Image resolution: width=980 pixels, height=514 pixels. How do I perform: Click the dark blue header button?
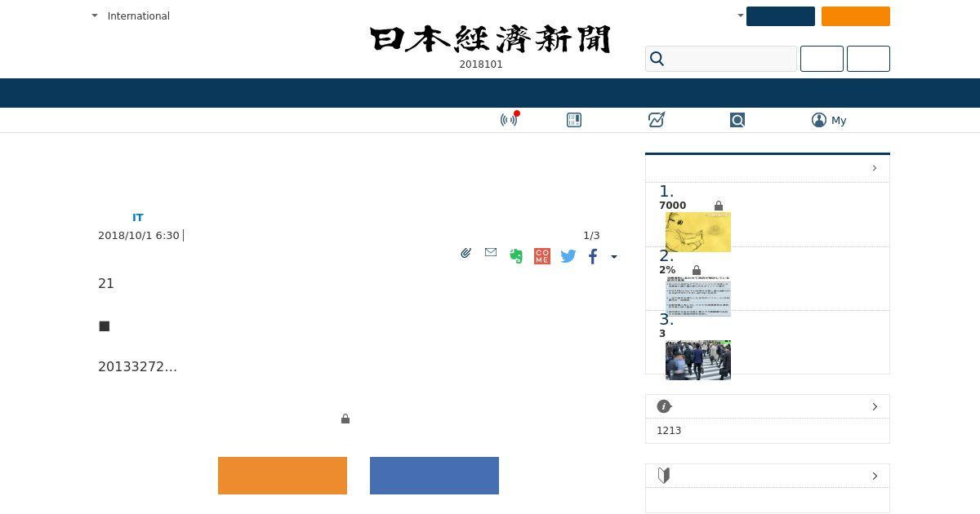click(x=781, y=16)
